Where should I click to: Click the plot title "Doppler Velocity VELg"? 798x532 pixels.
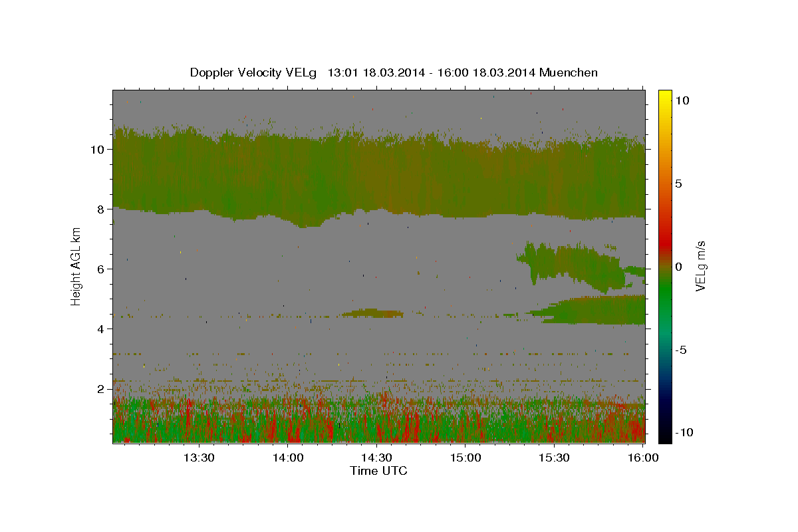pos(255,72)
